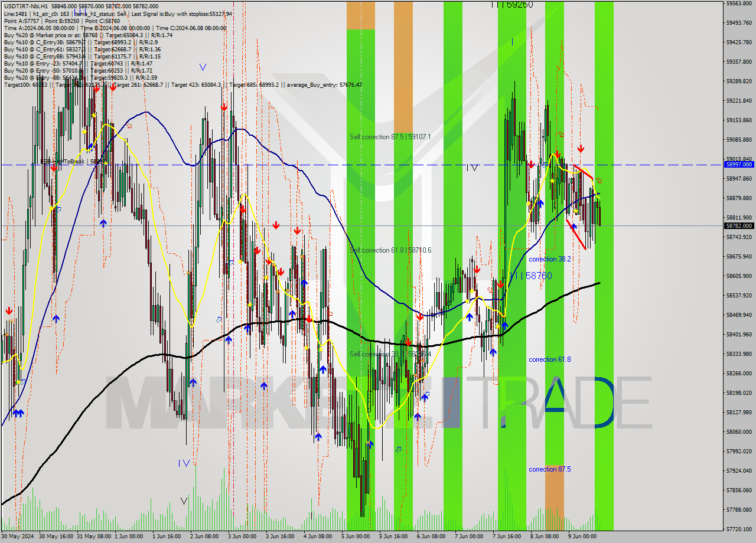Click the '3 Jun 00:00' time label
This screenshot has height=543, width=756.
pyautogui.click(x=242, y=537)
